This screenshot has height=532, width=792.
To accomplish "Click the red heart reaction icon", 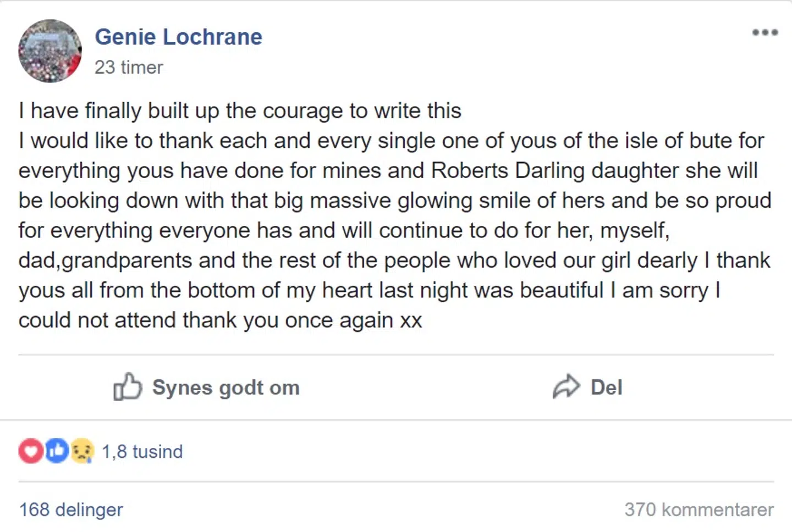I will coord(31,451).
